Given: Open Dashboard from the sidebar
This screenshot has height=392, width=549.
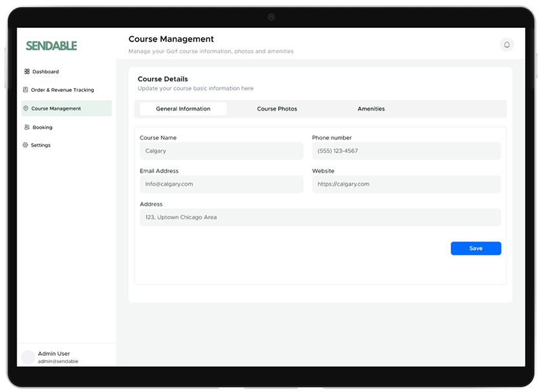Looking at the screenshot, I should point(45,72).
